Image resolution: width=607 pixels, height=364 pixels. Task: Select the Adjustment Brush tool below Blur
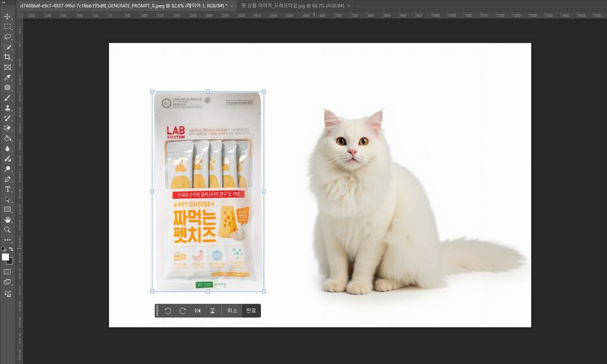click(x=7, y=159)
